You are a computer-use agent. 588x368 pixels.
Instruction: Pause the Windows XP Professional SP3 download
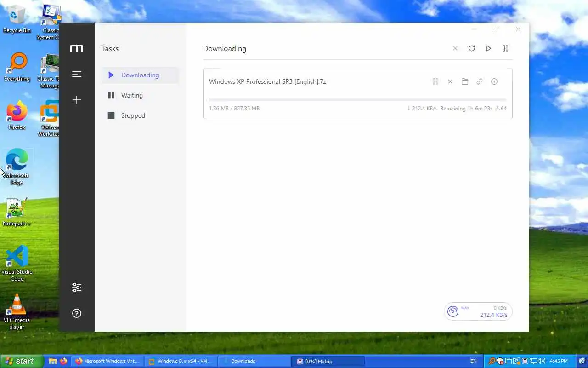coord(435,81)
